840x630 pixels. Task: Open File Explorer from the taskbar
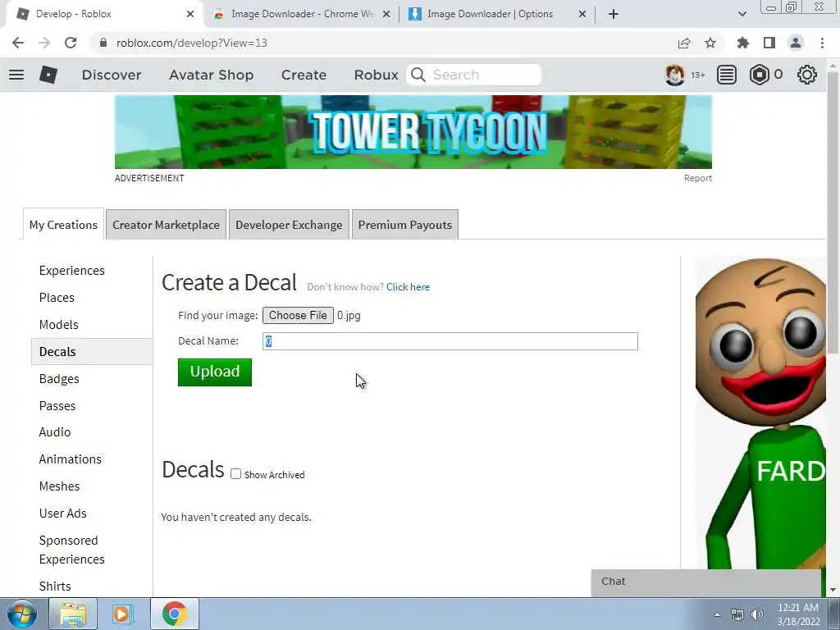pyautogui.click(x=73, y=614)
